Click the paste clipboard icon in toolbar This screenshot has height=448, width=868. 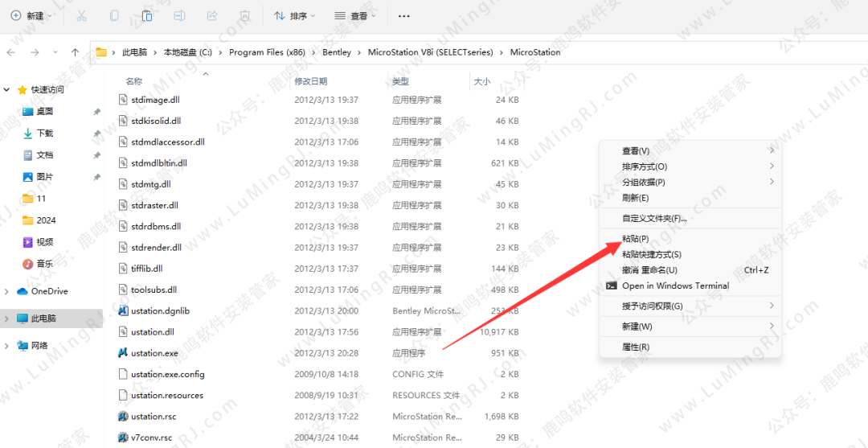pyautogui.click(x=147, y=15)
